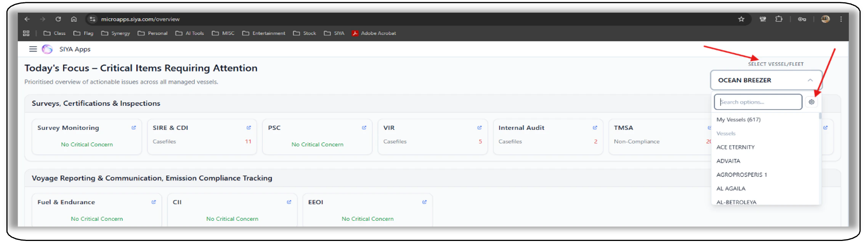The image size is (868, 244).
Task: Click No Critical Concern under Survey Monitoring
Action: [x=87, y=145]
